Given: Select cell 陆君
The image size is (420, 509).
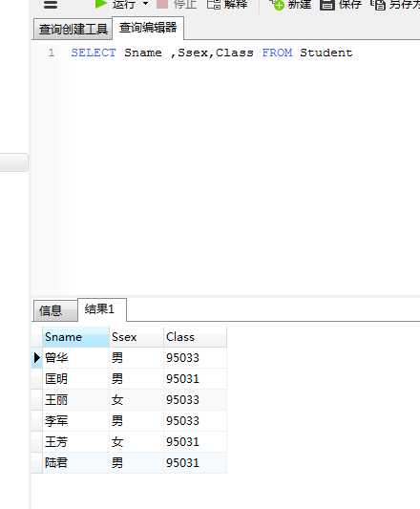Looking at the screenshot, I should tap(75, 463).
